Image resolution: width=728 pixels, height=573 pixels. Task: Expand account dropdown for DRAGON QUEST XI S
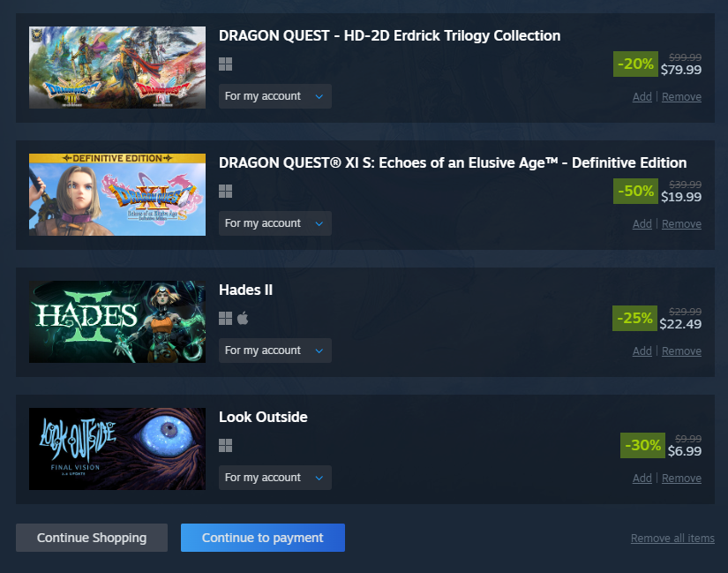(x=274, y=223)
